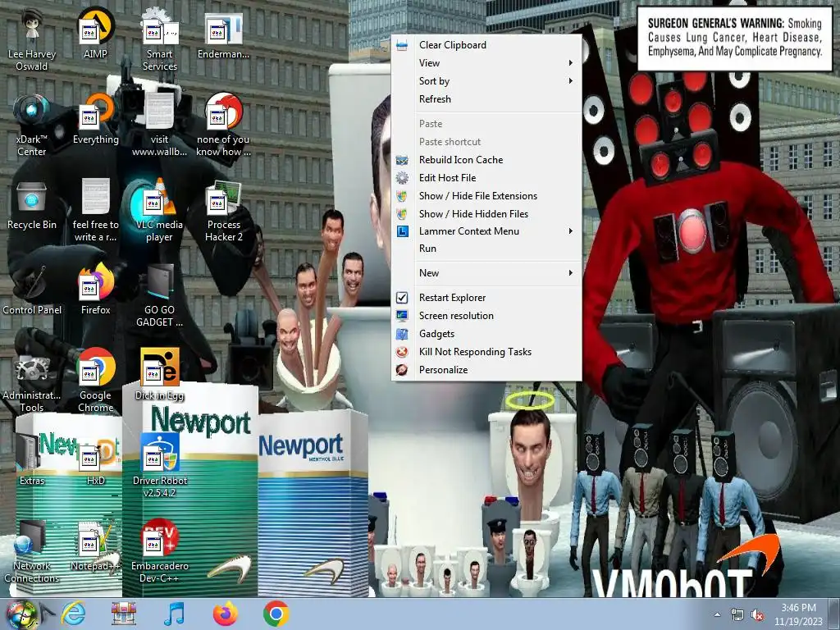Launch Internet Explorer from the taskbar
Viewport: 840px width, 630px height.
(73, 614)
